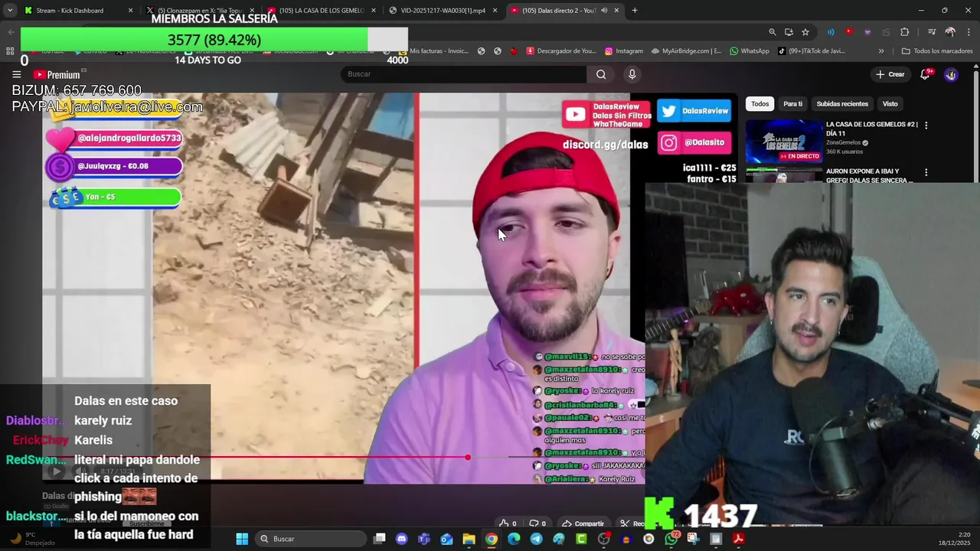Open Microsoft Teams from the taskbar
The width and height of the screenshot is (980, 551).
tap(424, 539)
